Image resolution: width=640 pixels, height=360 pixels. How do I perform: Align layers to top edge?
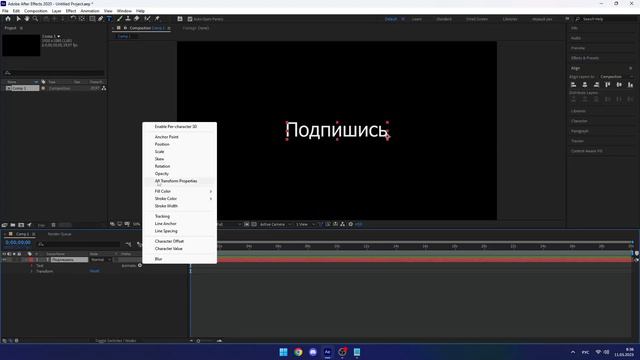click(608, 84)
